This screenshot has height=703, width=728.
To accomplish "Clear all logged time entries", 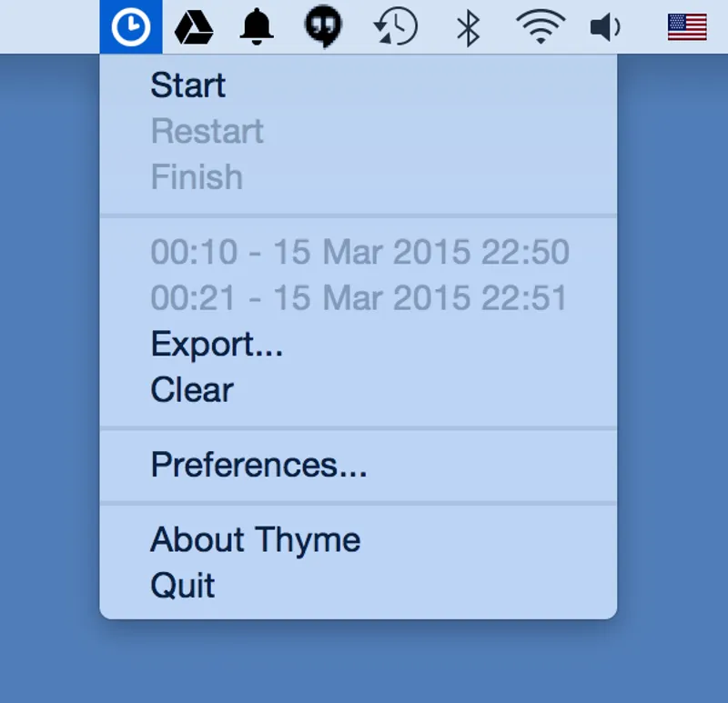I will [x=191, y=389].
